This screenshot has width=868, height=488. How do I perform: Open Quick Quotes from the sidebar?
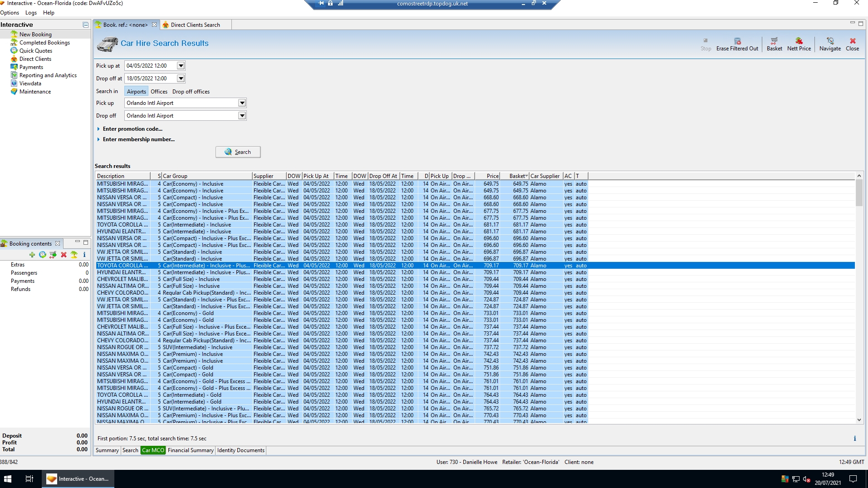(36, 51)
